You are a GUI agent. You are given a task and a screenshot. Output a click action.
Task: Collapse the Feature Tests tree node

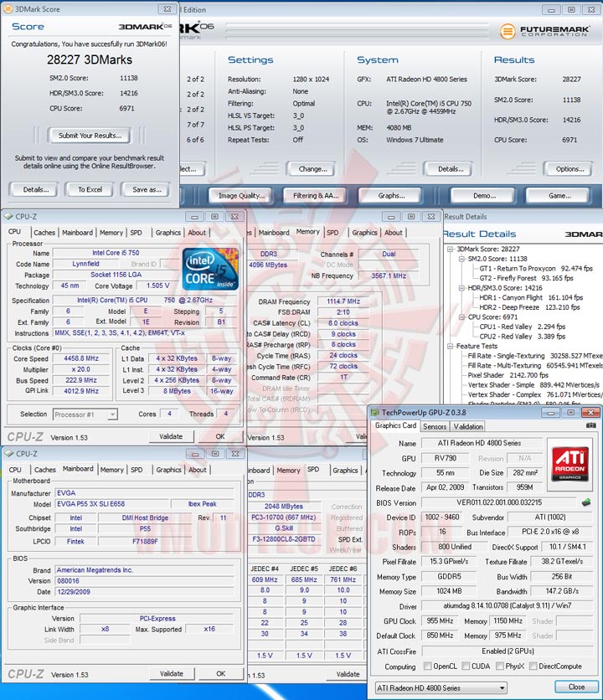pyautogui.click(x=451, y=346)
